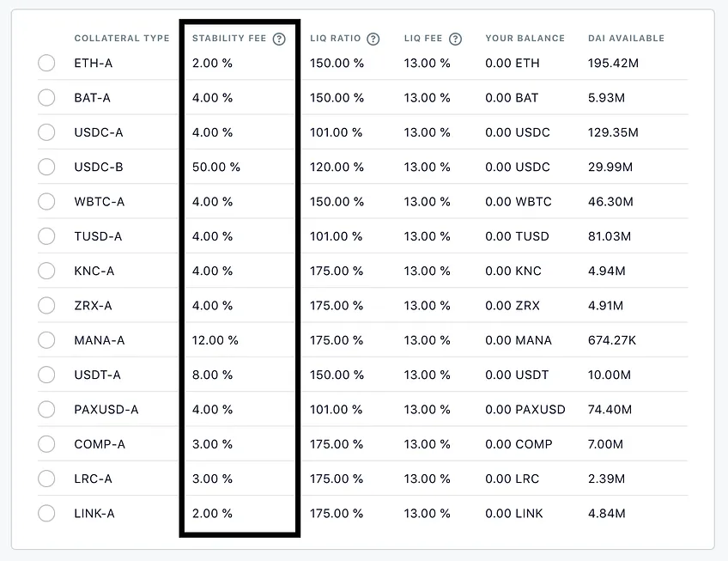Screen dimensions: 728x561
Task: Select USDC-A as collateral type
Action: pos(46,132)
